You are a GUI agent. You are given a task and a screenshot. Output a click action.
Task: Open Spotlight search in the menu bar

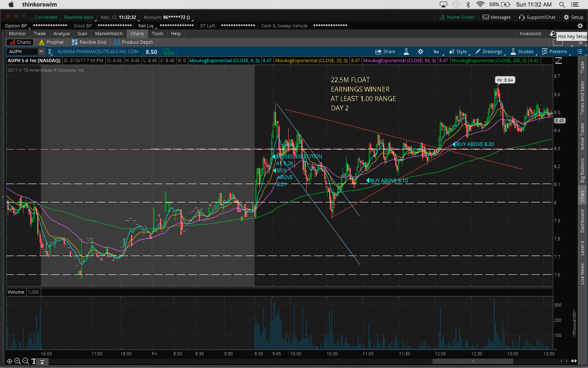pos(562,4)
